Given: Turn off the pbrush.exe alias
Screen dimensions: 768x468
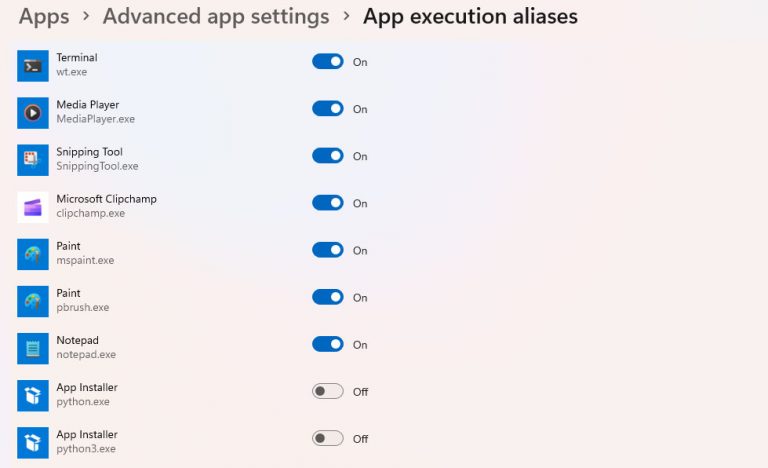Looking at the screenshot, I should coord(328,297).
